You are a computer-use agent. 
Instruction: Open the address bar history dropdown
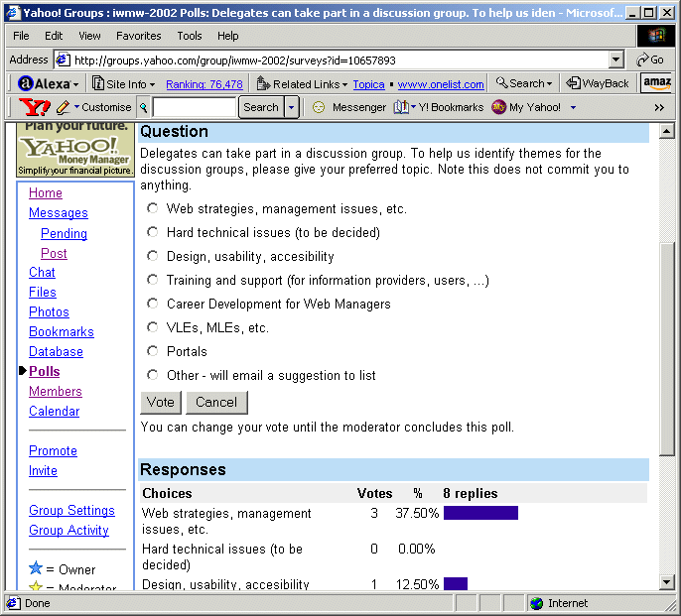[x=615, y=60]
